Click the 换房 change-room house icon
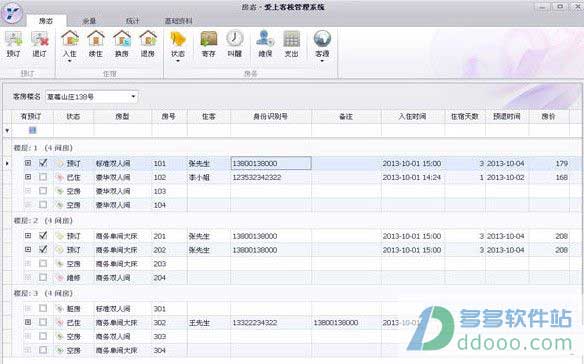The width and height of the screenshot is (584, 364). click(122, 39)
